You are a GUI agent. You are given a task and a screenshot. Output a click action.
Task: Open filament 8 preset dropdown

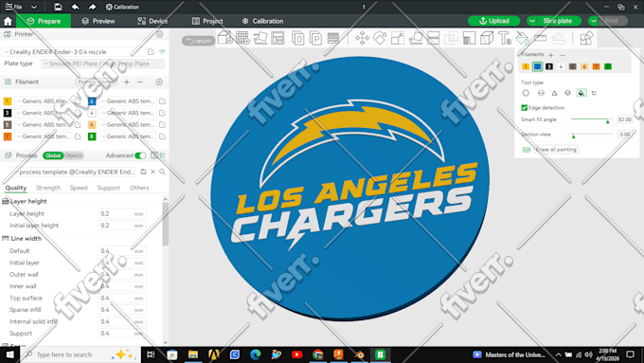pyautogui.click(x=128, y=136)
